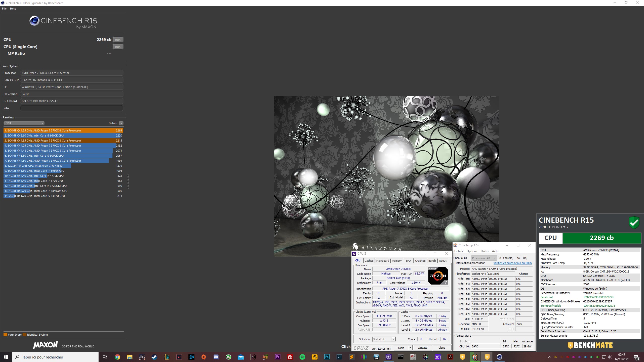The image size is (644, 362).
Task: Click the BenchMate green shield checkmark
Action: click(634, 222)
